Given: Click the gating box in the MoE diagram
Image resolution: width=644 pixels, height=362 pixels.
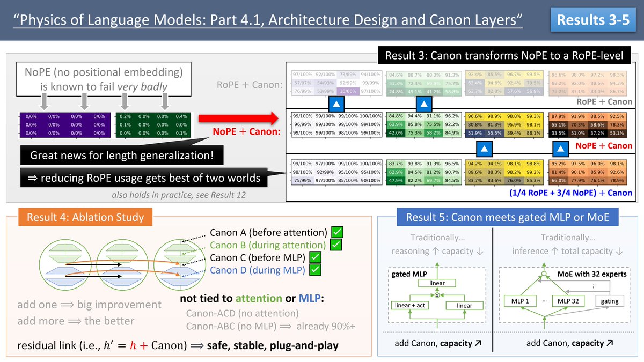Looking at the screenshot, I should coord(610,301).
